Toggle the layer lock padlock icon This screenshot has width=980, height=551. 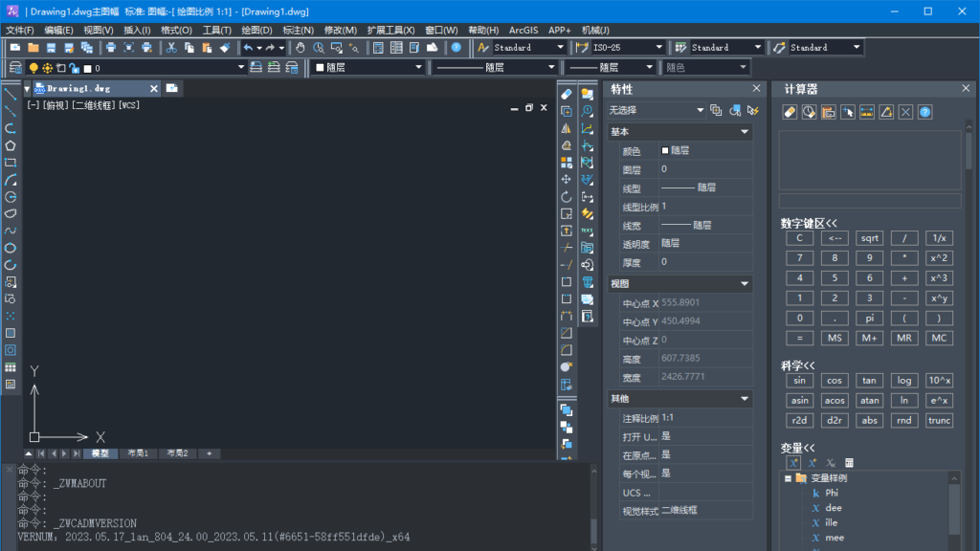(75, 68)
